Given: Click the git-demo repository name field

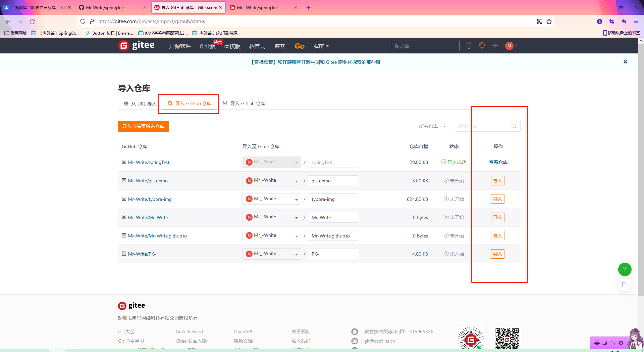Looking at the screenshot, I should tap(333, 181).
